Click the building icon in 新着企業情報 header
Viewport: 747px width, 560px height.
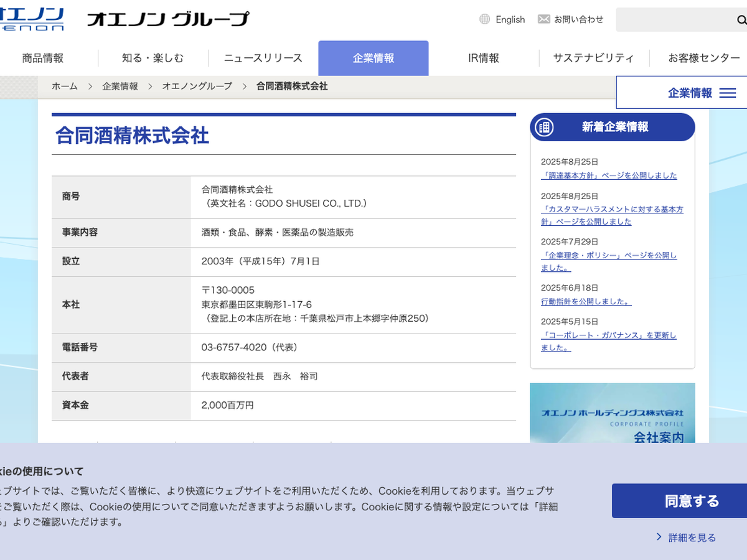(x=544, y=127)
